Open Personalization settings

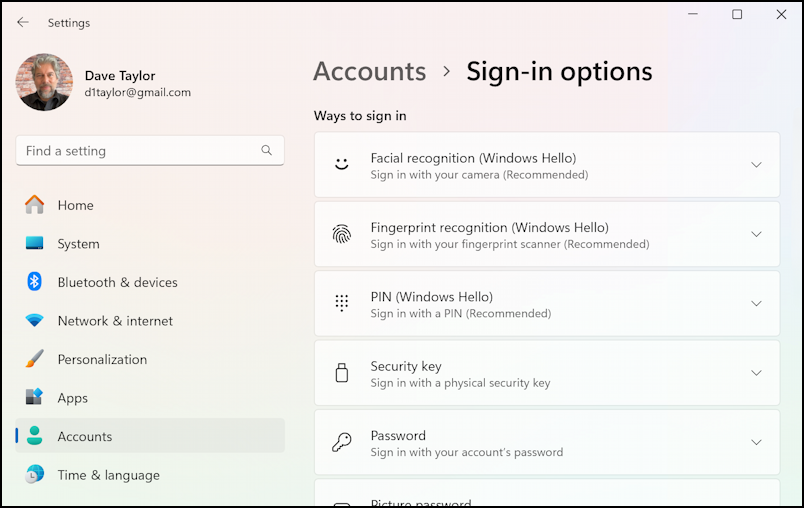150,359
